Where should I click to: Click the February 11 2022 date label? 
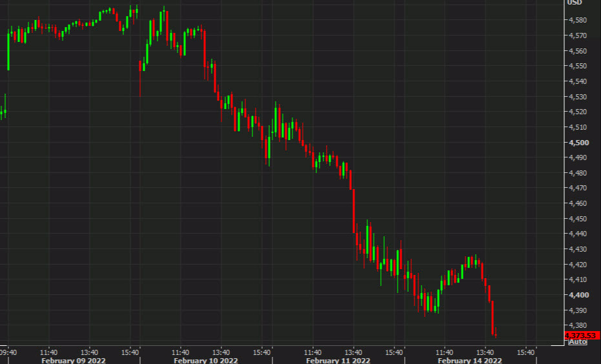(x=338, y=361)
